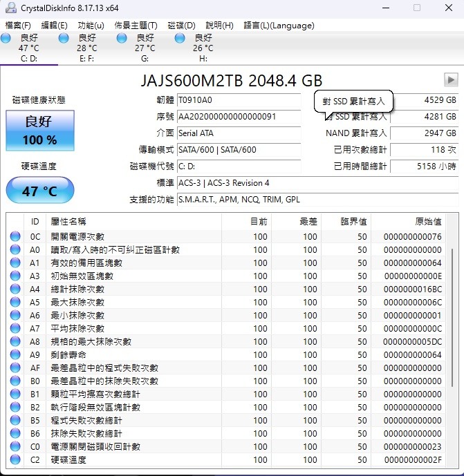Click the 韌體 field showing T0910A0

(239, 100)
